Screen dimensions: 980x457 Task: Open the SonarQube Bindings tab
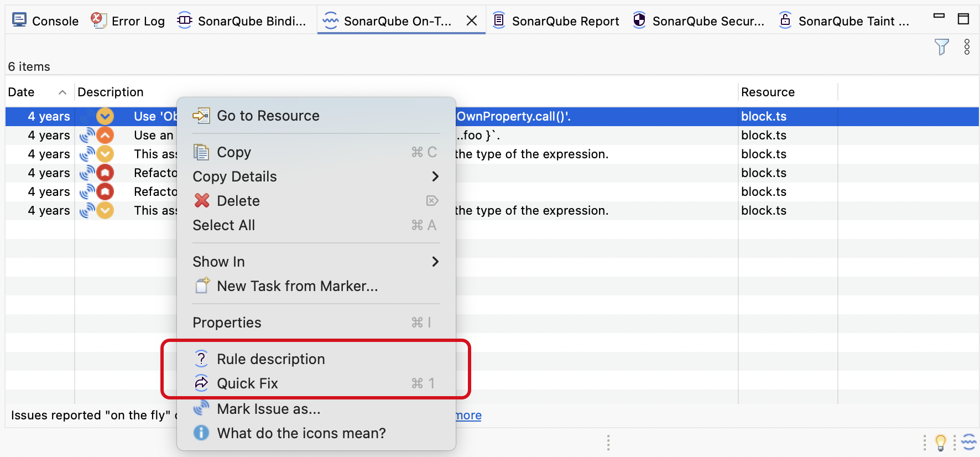pos(242,21)
